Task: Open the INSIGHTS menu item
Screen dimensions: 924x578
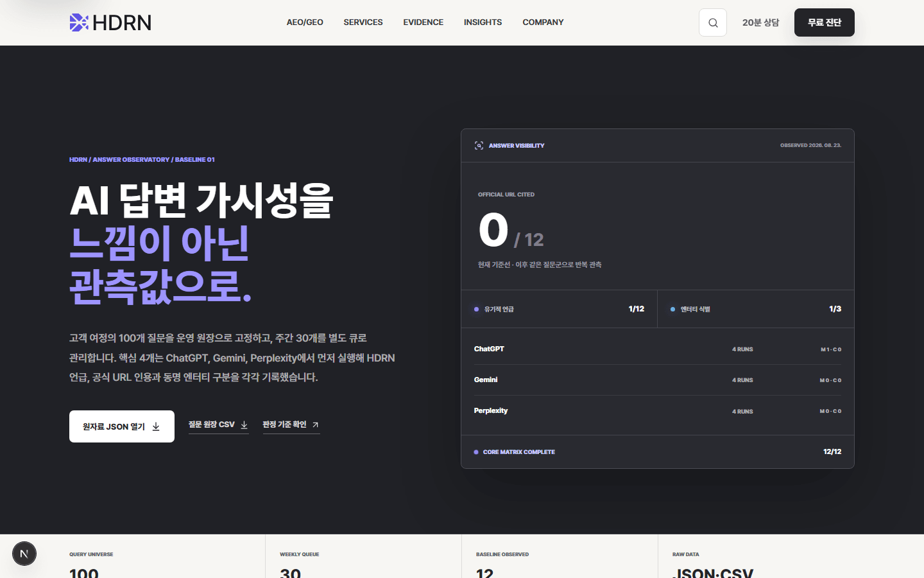Action: point(483,22)
